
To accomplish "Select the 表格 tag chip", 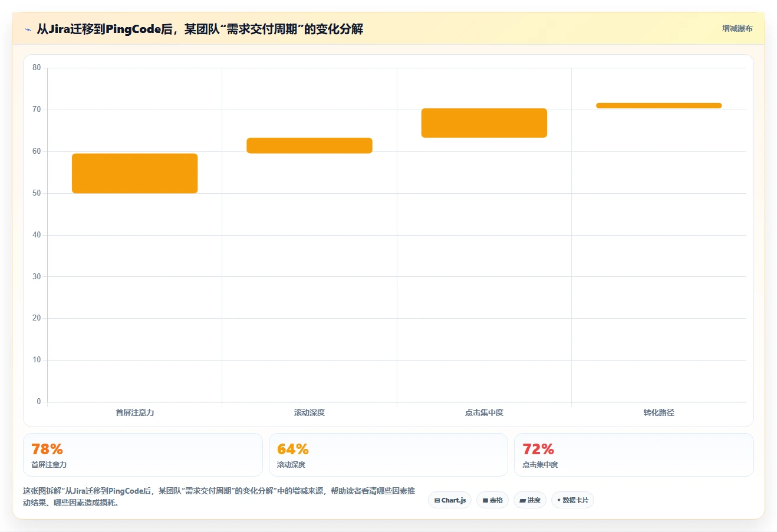I will tap(492, 500).
